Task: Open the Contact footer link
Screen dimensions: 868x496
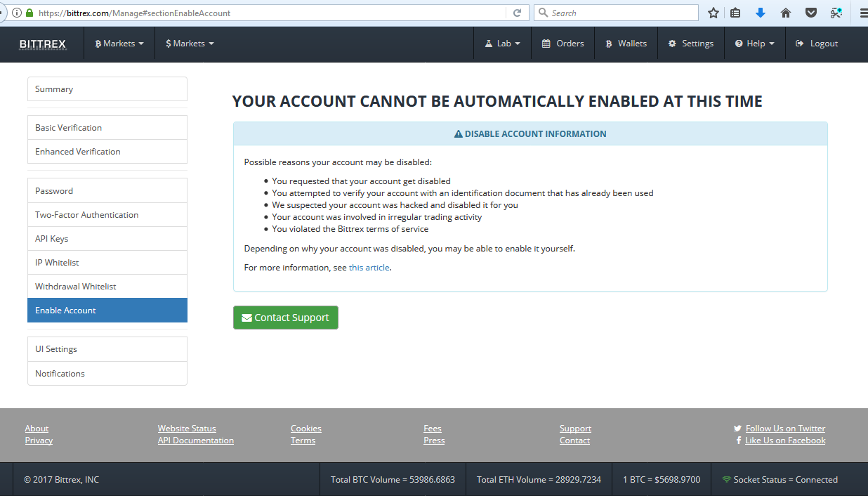Action: coord(574,440)
